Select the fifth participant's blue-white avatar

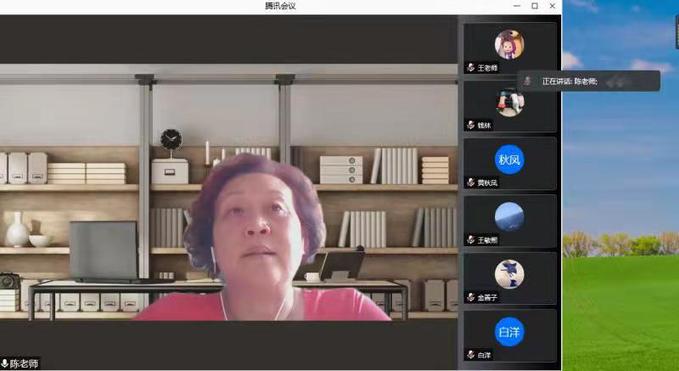509,274
